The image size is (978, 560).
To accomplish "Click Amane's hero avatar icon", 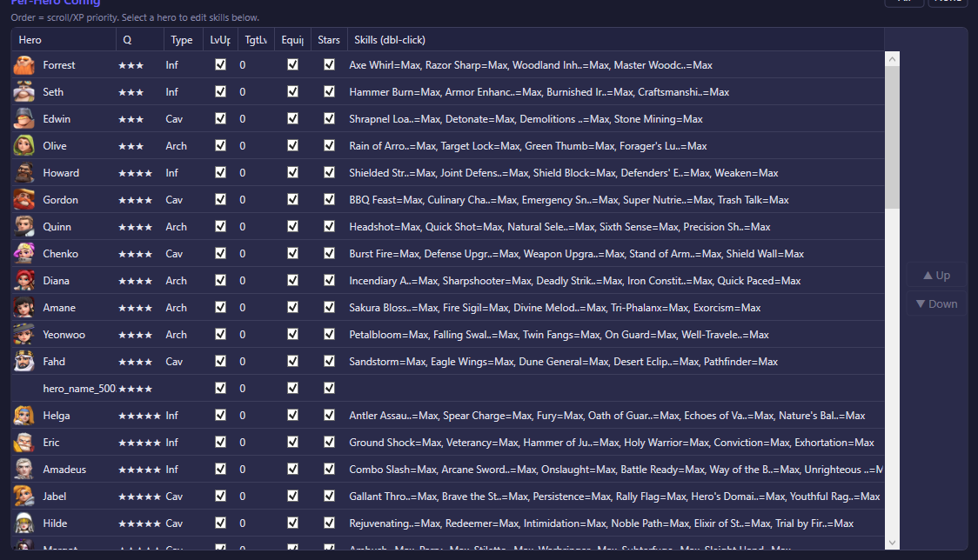I will point(24,308).
